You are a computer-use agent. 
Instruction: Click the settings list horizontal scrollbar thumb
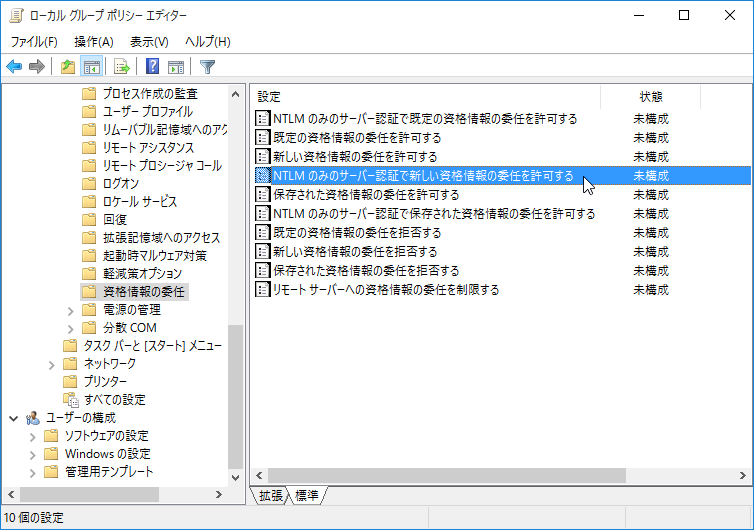(x=447, y=475)
